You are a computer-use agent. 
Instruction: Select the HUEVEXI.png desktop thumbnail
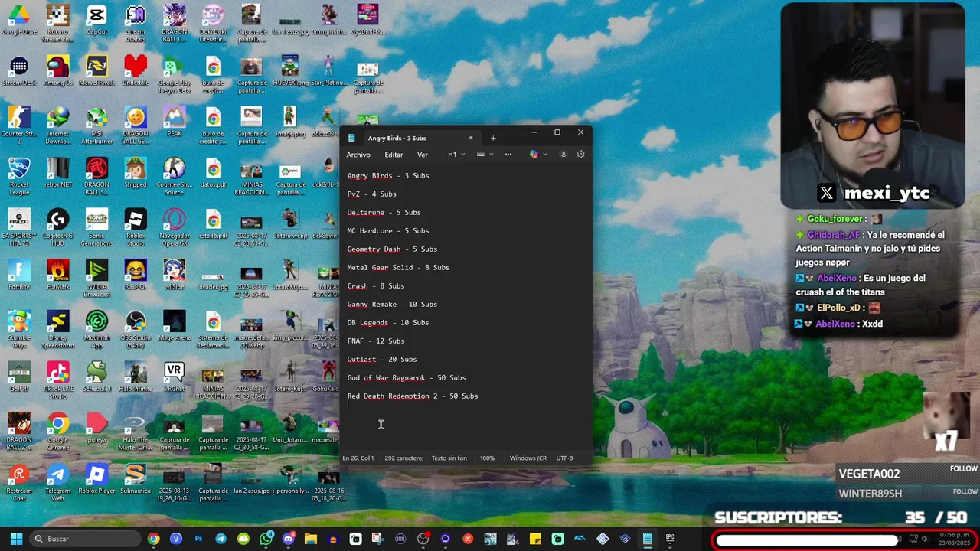coord(290,71)
